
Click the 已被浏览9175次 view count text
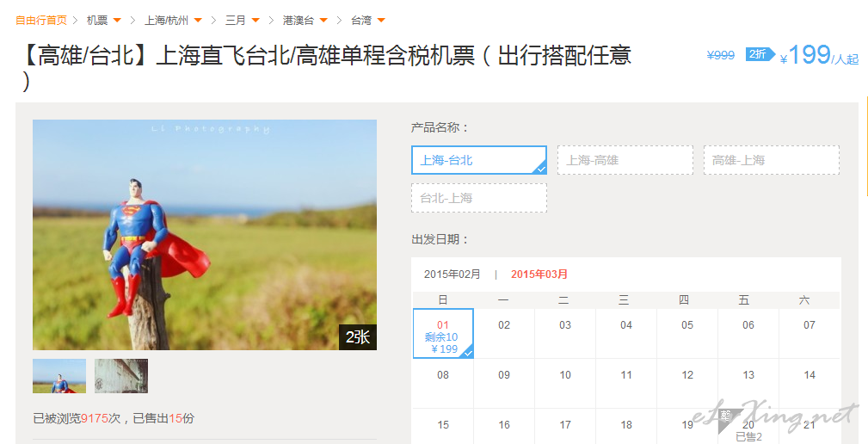click(x=77, y=418)
